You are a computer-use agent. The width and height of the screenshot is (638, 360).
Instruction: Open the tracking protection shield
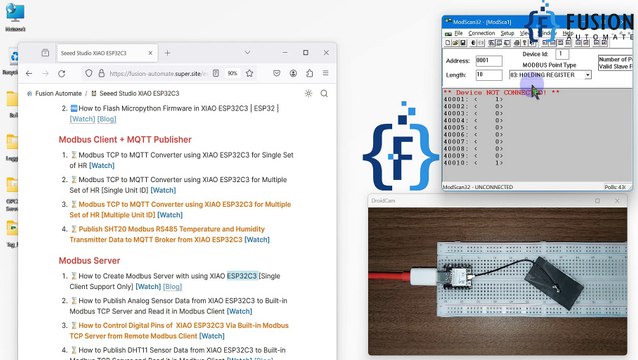[88, 73]
